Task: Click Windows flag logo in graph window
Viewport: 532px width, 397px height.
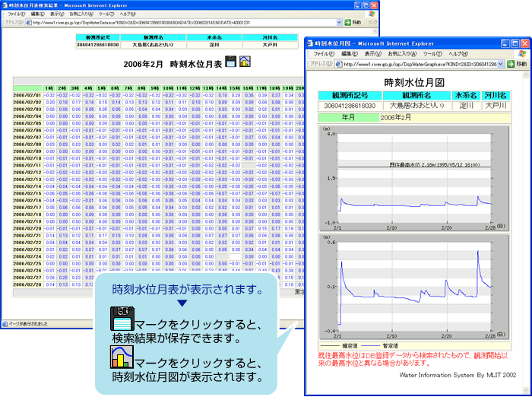Action: tap(521, 54)
